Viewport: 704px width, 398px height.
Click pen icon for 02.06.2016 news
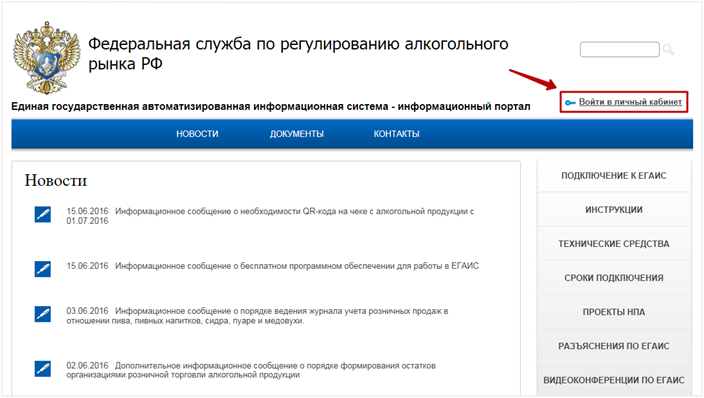pyautogui.click(x=43, y=369)
